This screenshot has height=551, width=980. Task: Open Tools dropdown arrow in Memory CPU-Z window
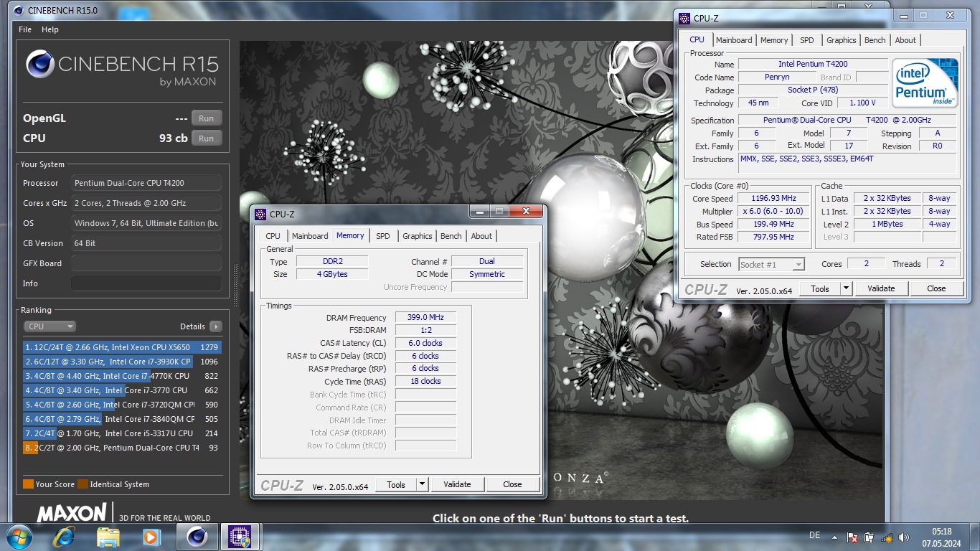pyautogui.click(x=423, y=485)
